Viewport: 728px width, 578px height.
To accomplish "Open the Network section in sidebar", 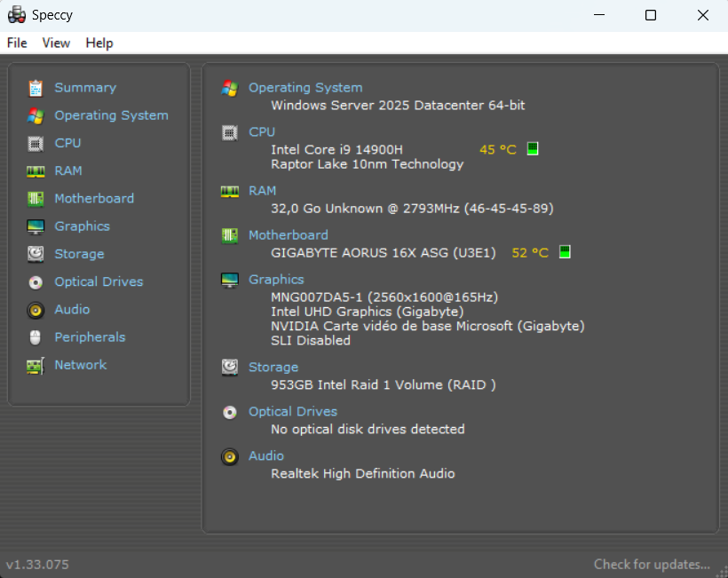I will click(80, 365).
